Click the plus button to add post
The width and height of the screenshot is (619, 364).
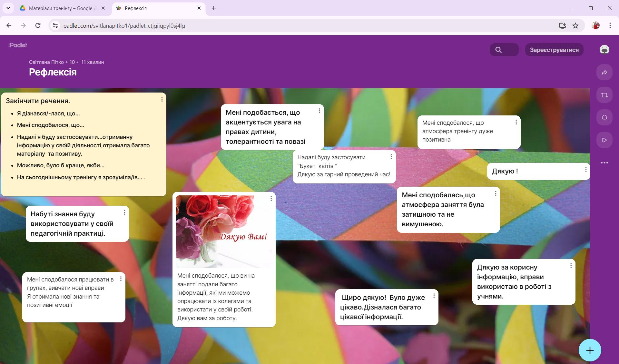pos(590,350)
